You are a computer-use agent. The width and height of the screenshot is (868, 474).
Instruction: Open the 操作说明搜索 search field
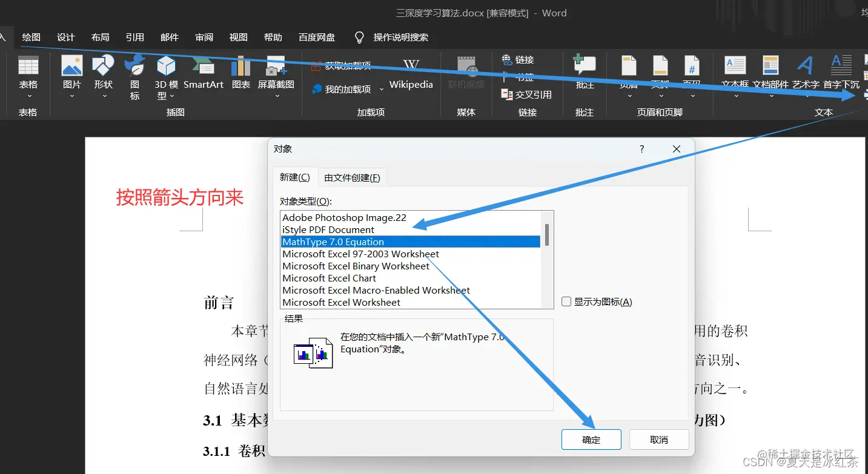(400, 37)
